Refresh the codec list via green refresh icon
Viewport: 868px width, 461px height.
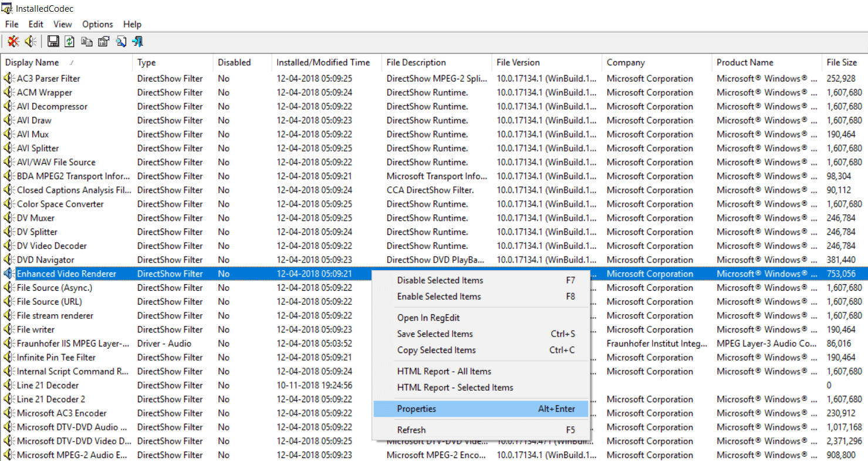[69, 41]
